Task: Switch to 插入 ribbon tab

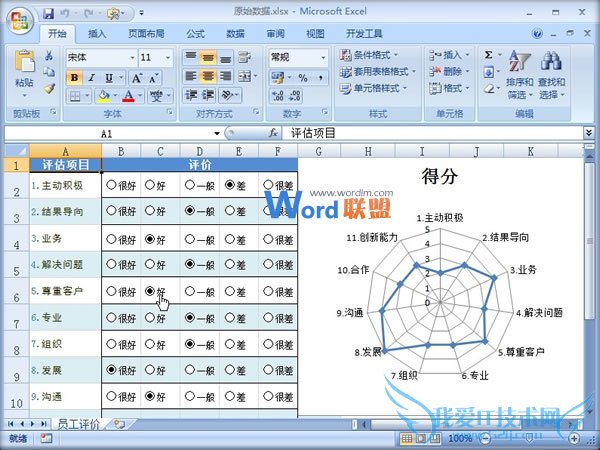Action: pos(97,34)
